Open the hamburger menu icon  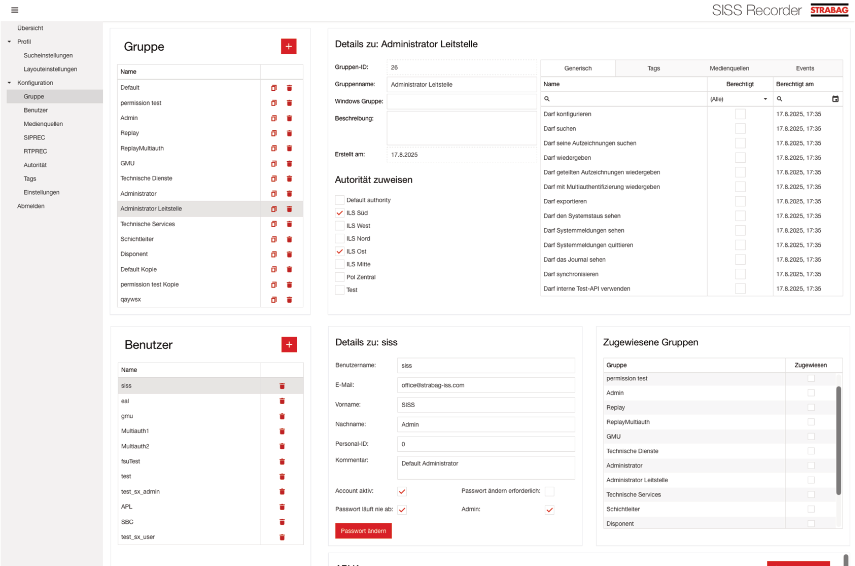point(14,10)
